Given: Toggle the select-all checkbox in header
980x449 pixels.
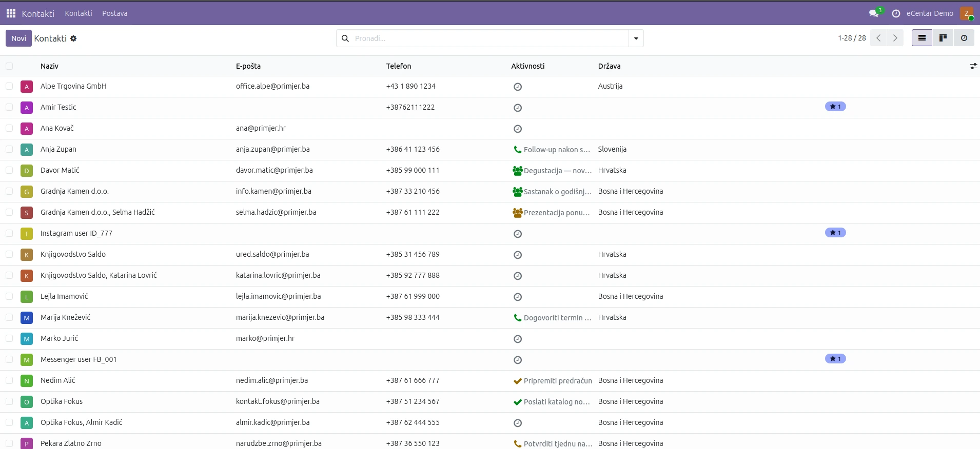Looking at the screenshot, I should coord(9,66).
